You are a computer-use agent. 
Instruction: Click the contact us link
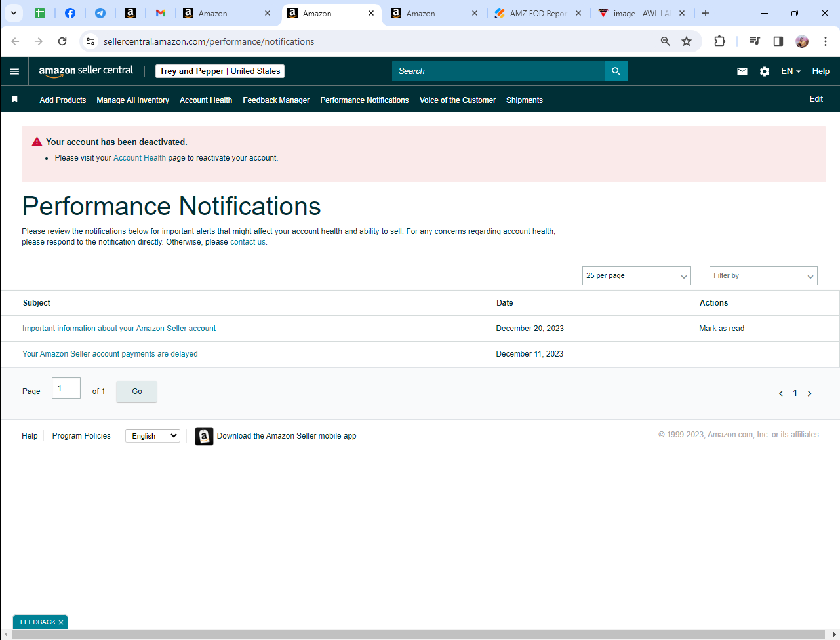click(248, 242)
